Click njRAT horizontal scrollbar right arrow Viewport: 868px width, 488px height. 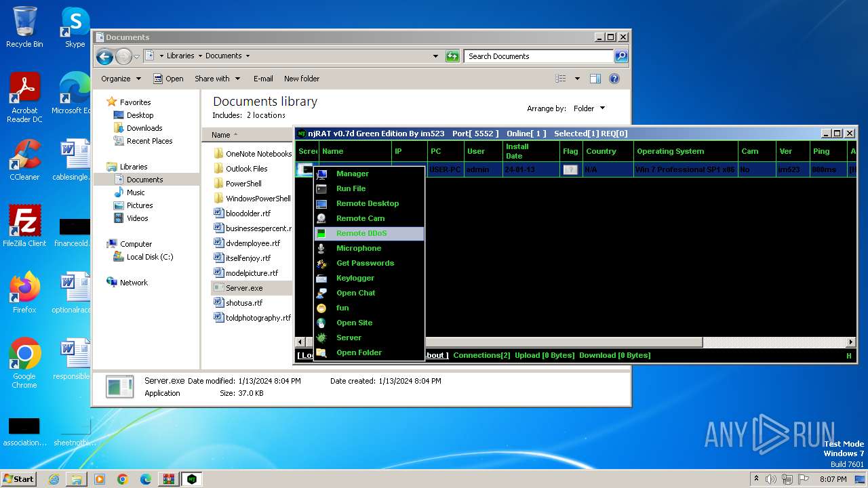pos(852,342)
